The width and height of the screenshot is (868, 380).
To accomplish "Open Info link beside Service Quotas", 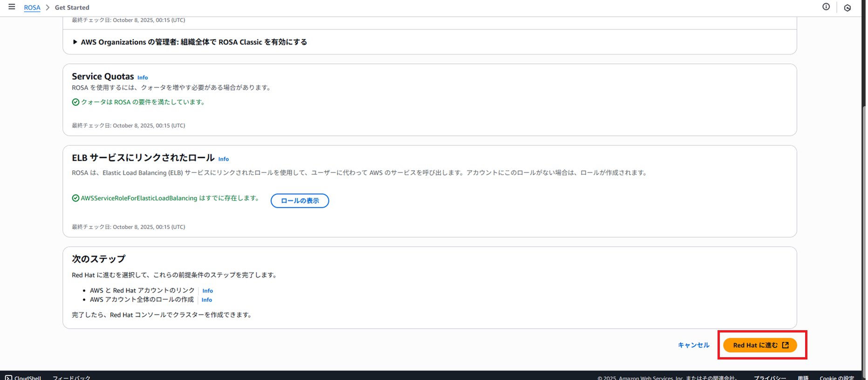I will (143, 78).
